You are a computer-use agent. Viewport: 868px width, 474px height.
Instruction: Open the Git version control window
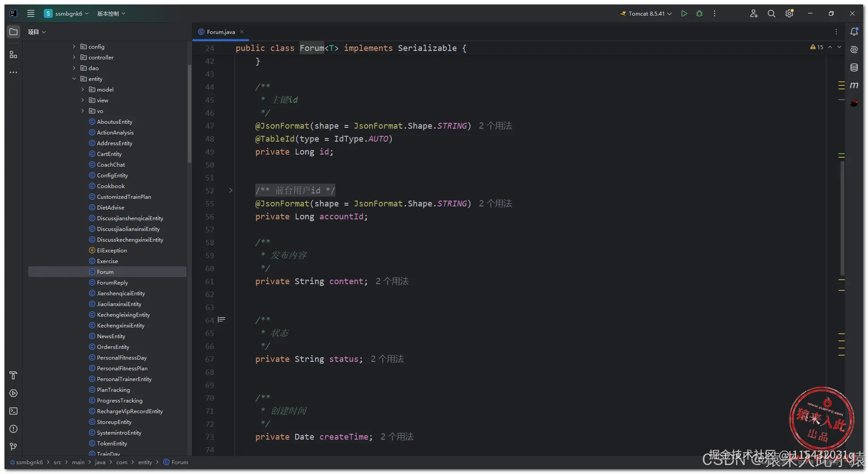(x=13, y=447)
